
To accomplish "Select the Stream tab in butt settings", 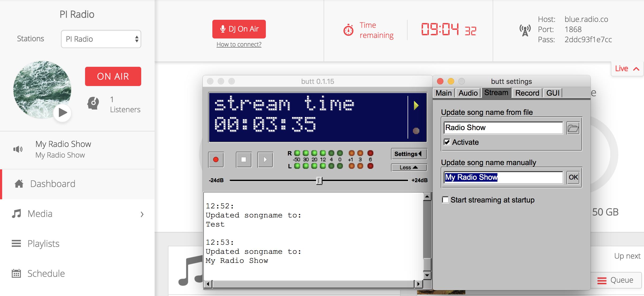I will [x=495, y=93].
